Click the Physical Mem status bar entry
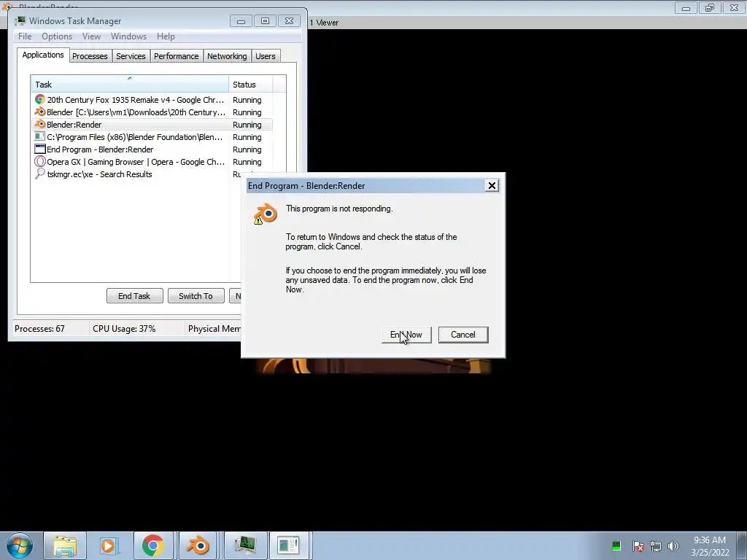This screenshot has height=560, width=747. [x=214, y=329]
